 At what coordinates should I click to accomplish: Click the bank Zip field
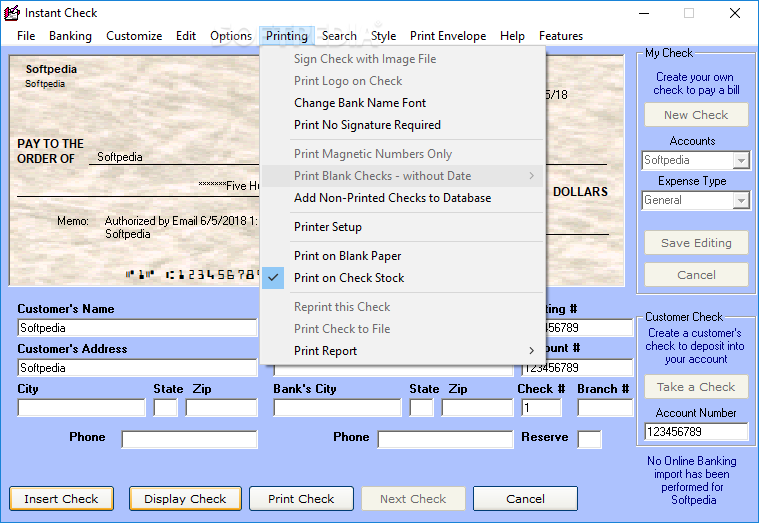click(477, 408)
